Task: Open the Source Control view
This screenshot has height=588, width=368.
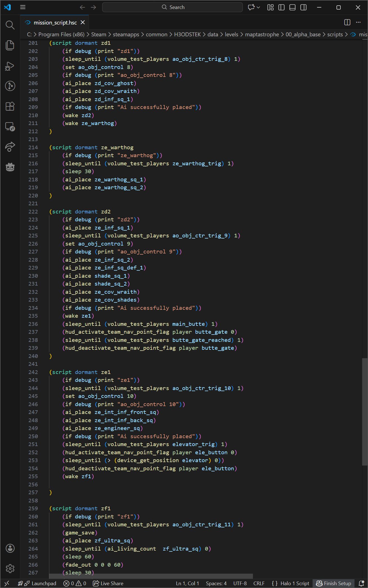Action: [10, 86]
